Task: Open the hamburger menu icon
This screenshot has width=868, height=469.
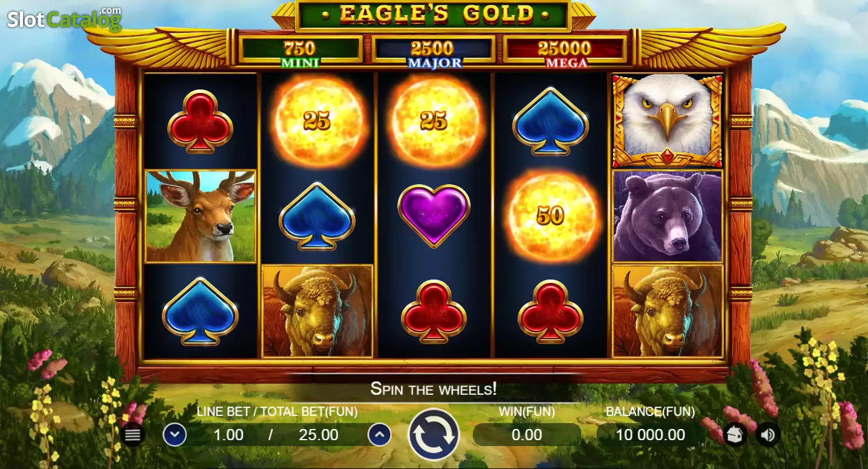Action: (x=133, y=435)
